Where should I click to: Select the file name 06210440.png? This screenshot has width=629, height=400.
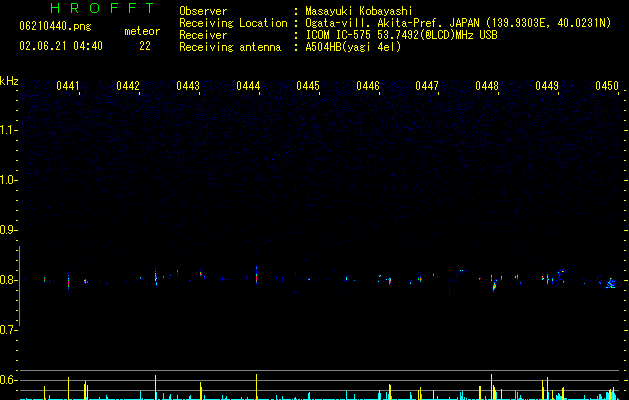pyautogui.click(x=55, y=27)
